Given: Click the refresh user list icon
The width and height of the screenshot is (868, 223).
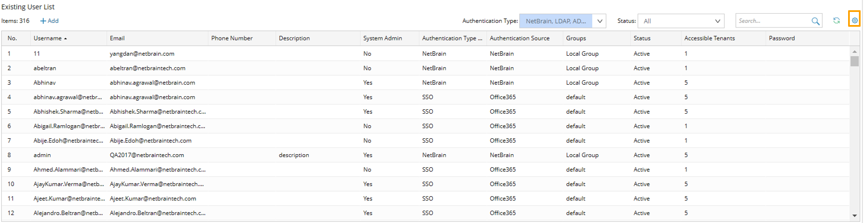Looking at the screenshot, I should pos(836,20).
